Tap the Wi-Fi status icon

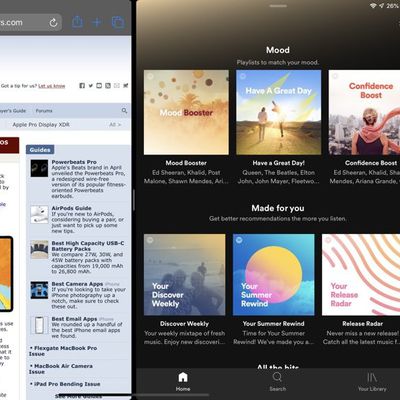point(373,6)
